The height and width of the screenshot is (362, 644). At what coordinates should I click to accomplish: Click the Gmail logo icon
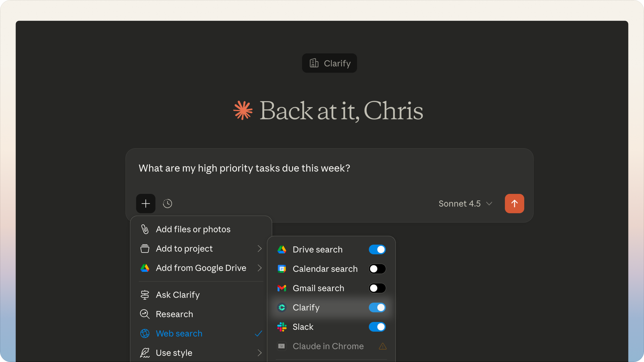[x=282, y=288]
